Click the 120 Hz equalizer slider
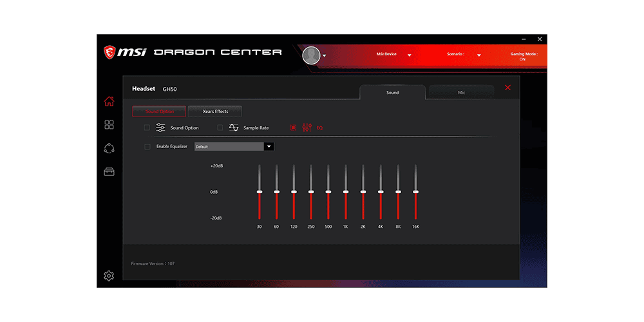 pyautogui.click(x=294, y=192)
